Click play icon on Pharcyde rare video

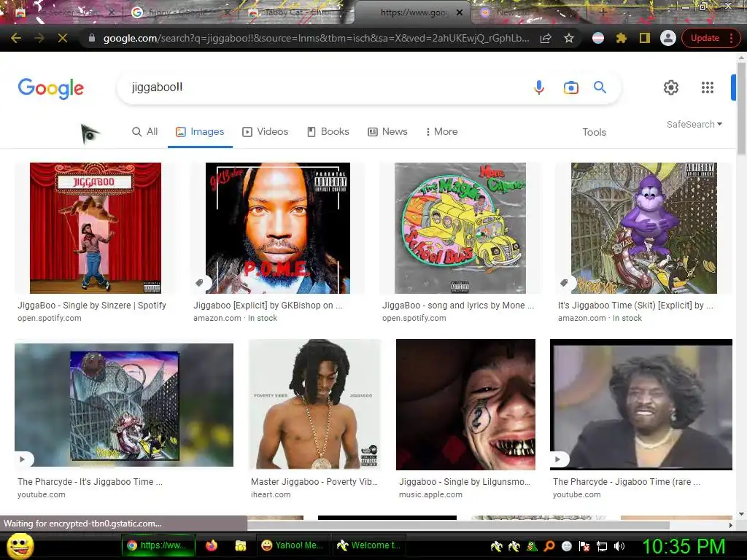pos(558,459)
